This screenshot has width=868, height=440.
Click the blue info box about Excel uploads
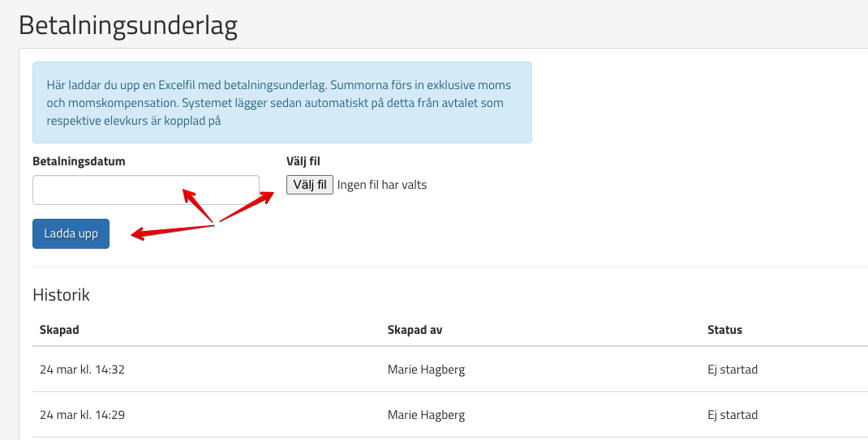tap(281, 102)
